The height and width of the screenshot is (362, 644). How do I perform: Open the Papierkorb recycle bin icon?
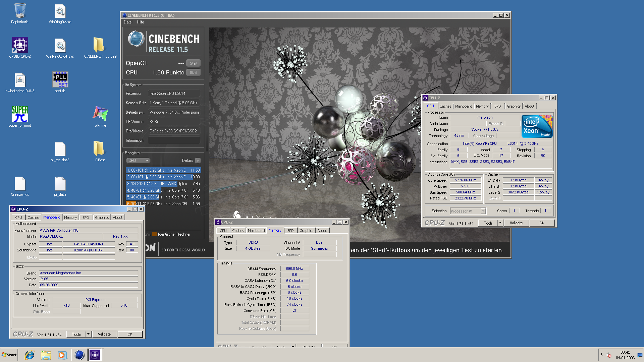[x=20, y=13]
